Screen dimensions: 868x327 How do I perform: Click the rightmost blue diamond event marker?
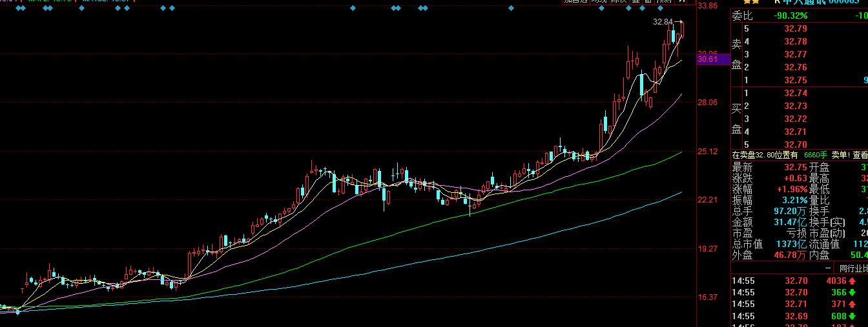(660, 8)
